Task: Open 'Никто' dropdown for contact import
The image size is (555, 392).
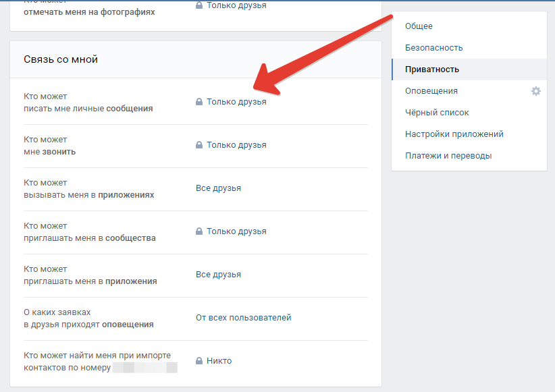Action: tap(219, 361)
